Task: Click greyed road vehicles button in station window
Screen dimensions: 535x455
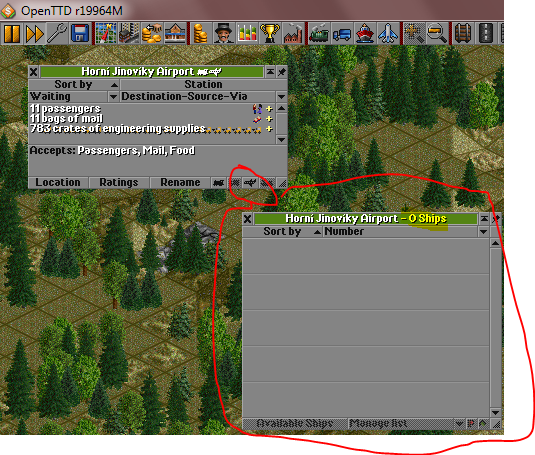Action: (234, 183)
